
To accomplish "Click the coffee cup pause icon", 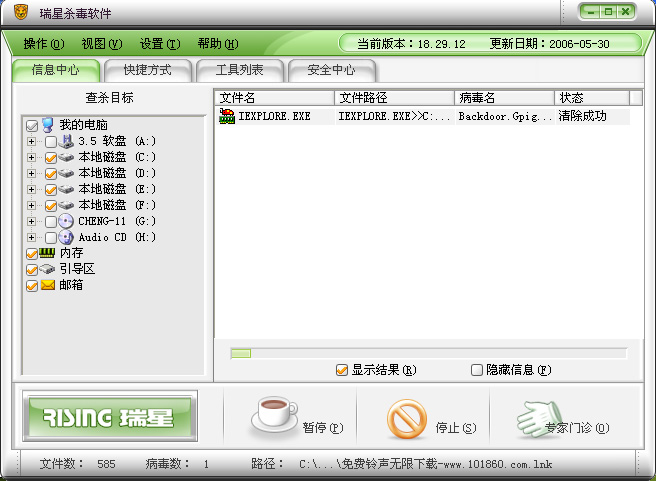I will click(274, 414).
